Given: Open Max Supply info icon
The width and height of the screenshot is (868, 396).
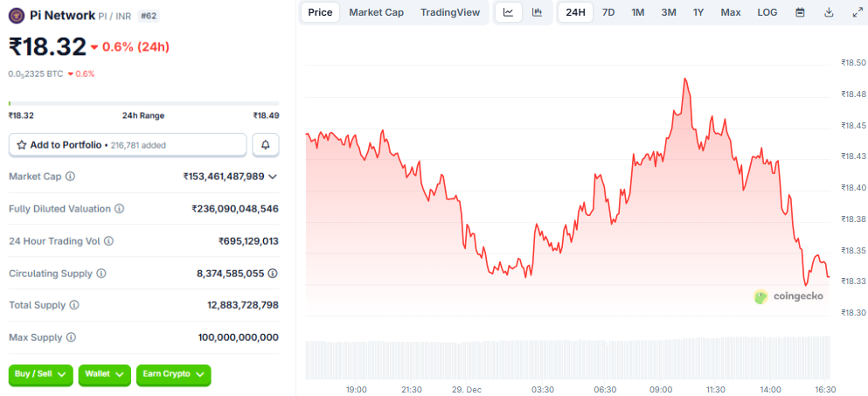Looking at the screenshot, I should point(72,337).
